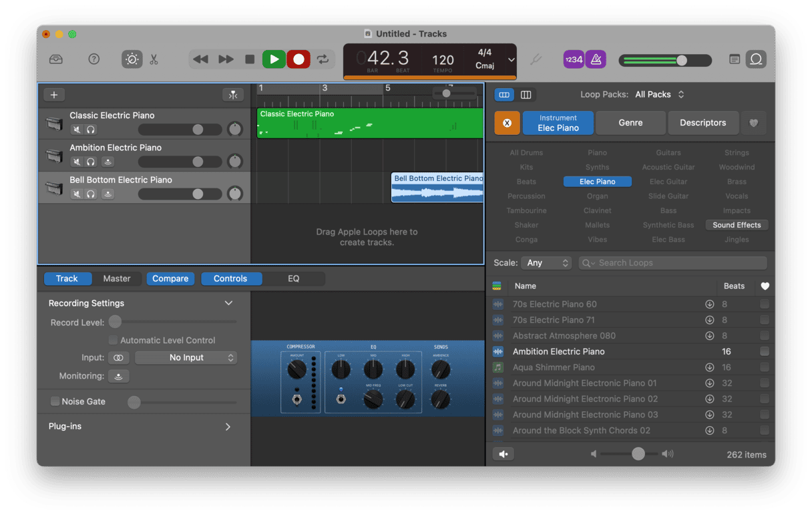Click the Rewind transport button
812x515 pixels.
[x=200, y=59]
